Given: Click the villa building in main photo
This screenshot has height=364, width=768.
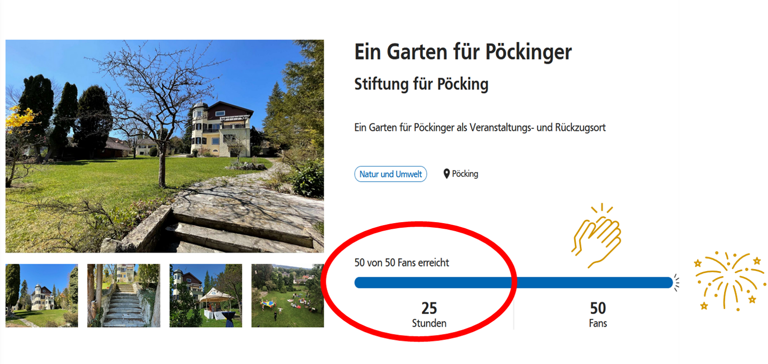Looking at the screenshot, I should [220, 128].
